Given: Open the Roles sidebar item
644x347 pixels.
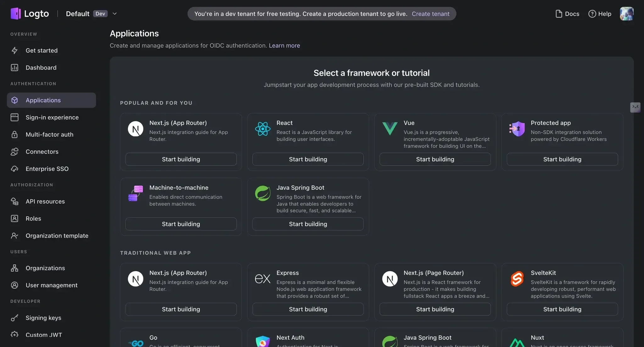Looking at the screenshot, I should tap(33, 218).
